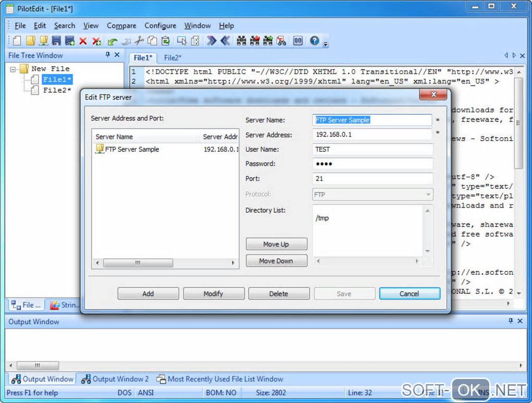Image resolution: width=532 pixels, height=403 pixels.
Task: Click the scissors Cut icon
Action: pyautogui.click(x=139, y=41)
